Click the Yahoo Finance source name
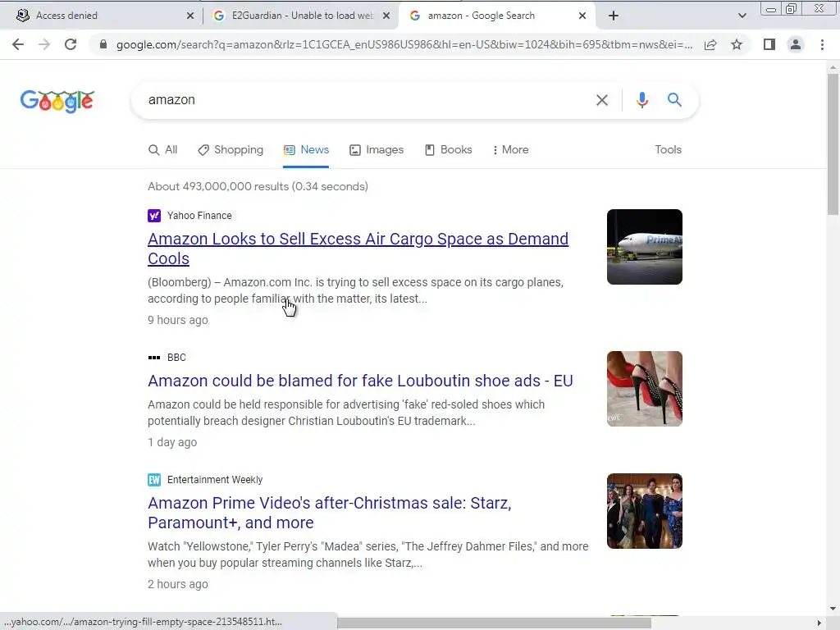This screenshot has height=630, width=840. pos(199,216)
